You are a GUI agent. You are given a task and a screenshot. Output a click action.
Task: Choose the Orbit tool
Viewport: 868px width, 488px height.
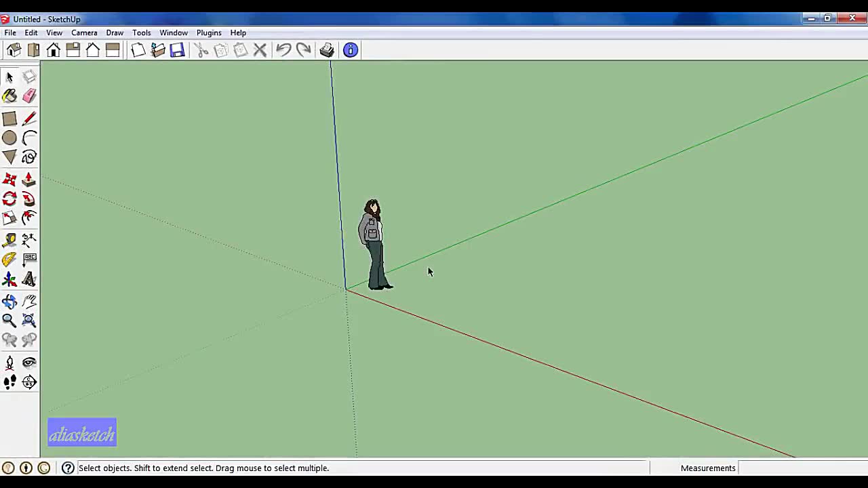10,301
